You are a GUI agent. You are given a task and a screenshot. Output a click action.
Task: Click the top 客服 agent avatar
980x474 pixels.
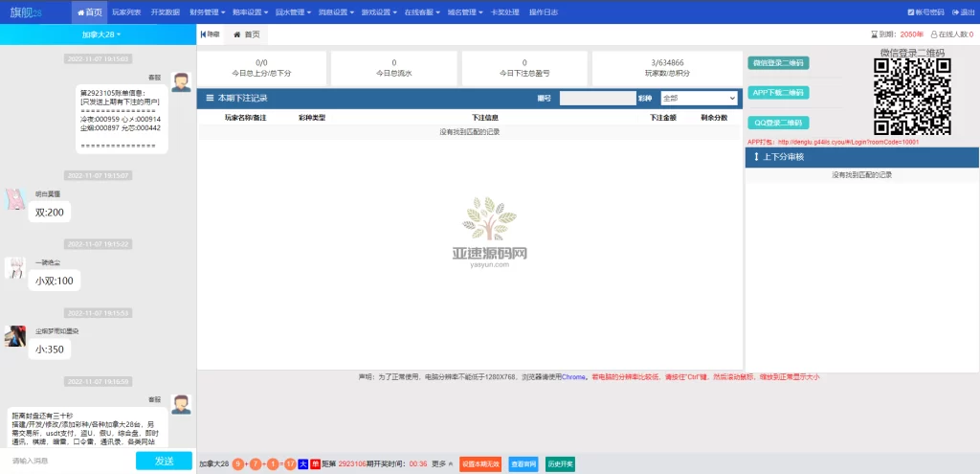point(181,82)
